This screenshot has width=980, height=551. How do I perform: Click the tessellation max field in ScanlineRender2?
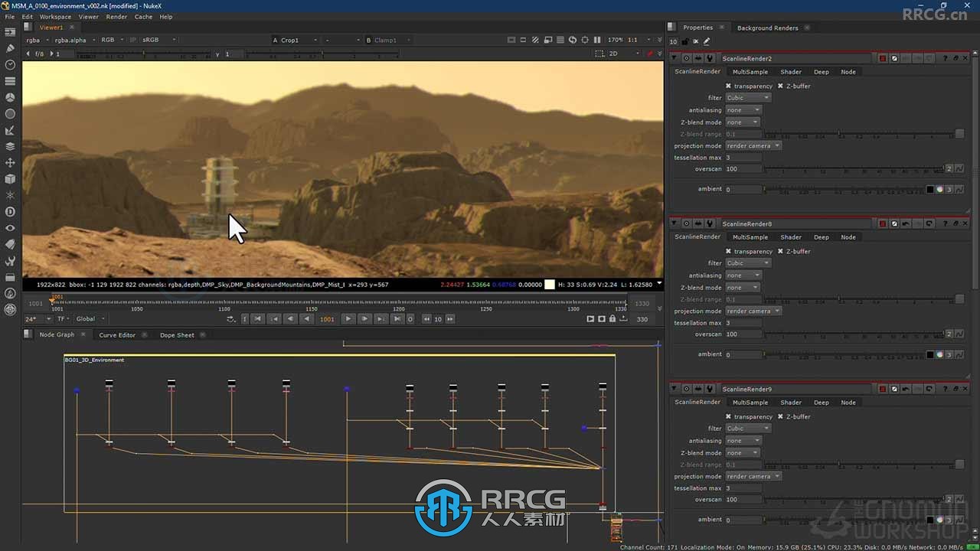click(x=743, y=158)
